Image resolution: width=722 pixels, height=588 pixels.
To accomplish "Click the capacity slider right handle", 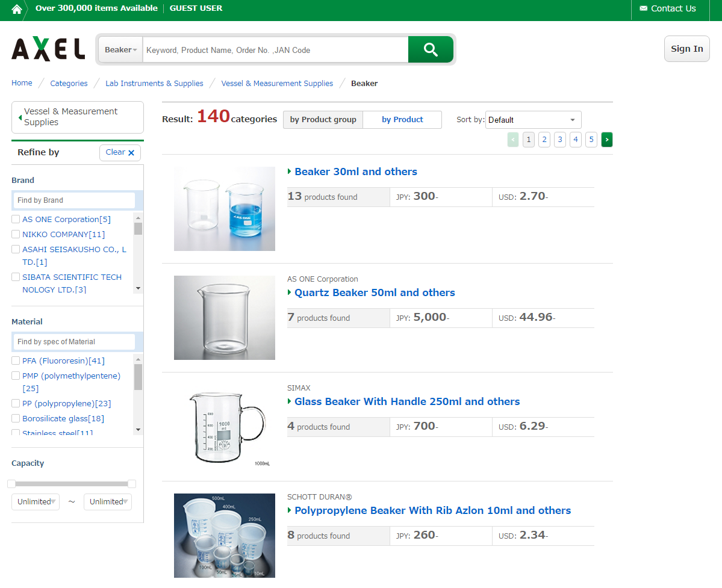I will tap(132, 483).
